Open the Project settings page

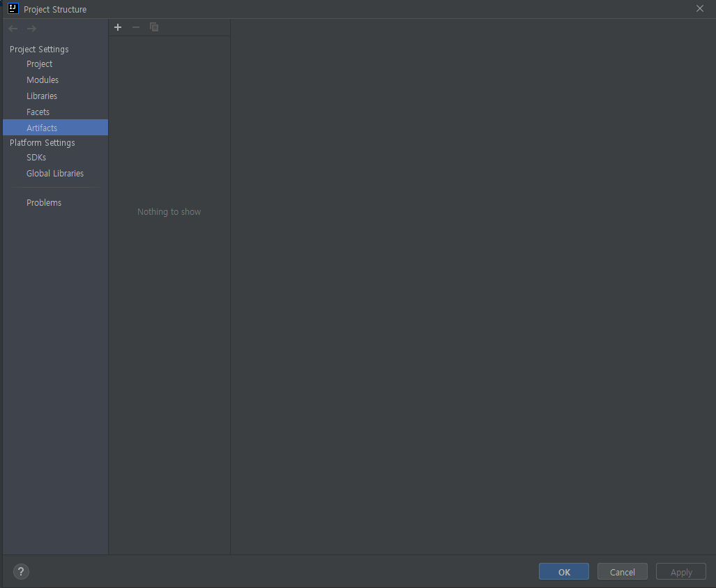point(55,64)
